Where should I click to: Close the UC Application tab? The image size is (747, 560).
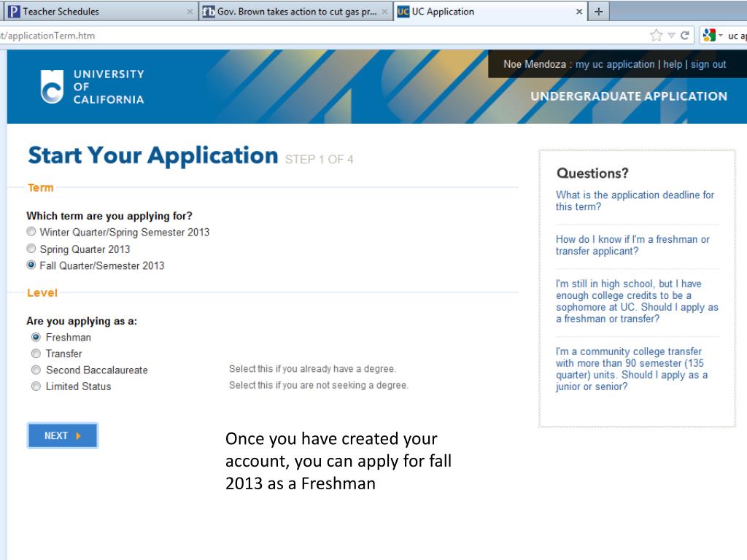pyautogui.click(x=579, y=12)
